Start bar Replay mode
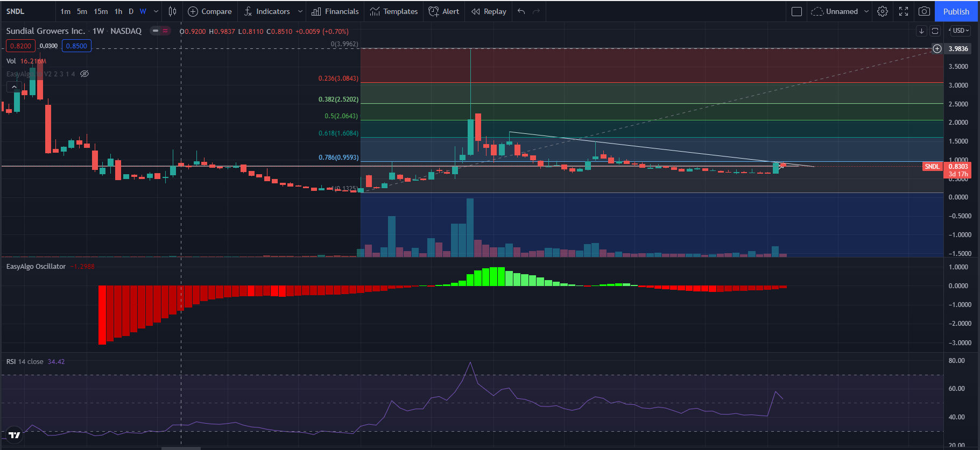The height and width of the screenshot is (450, 980). pos(489,11)
